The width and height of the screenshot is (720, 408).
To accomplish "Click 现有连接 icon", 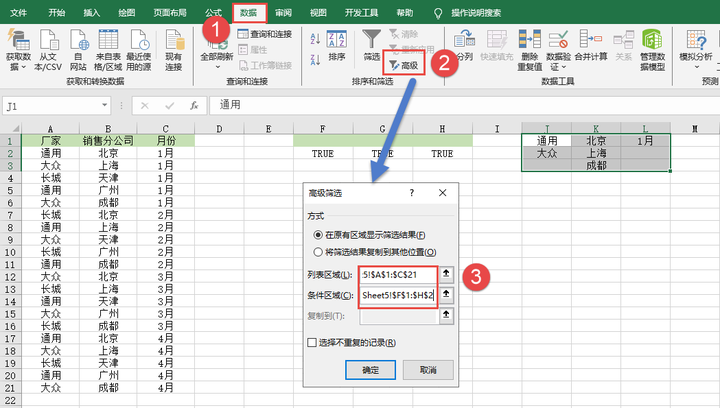I will point(174,39).
